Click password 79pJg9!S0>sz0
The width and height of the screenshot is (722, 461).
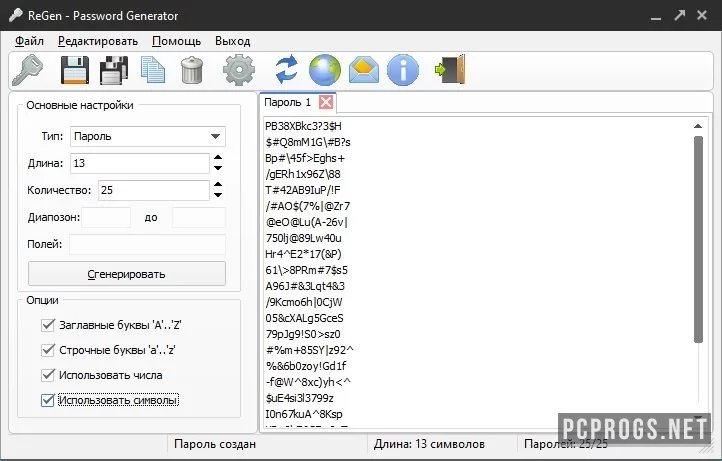(303, 334)
